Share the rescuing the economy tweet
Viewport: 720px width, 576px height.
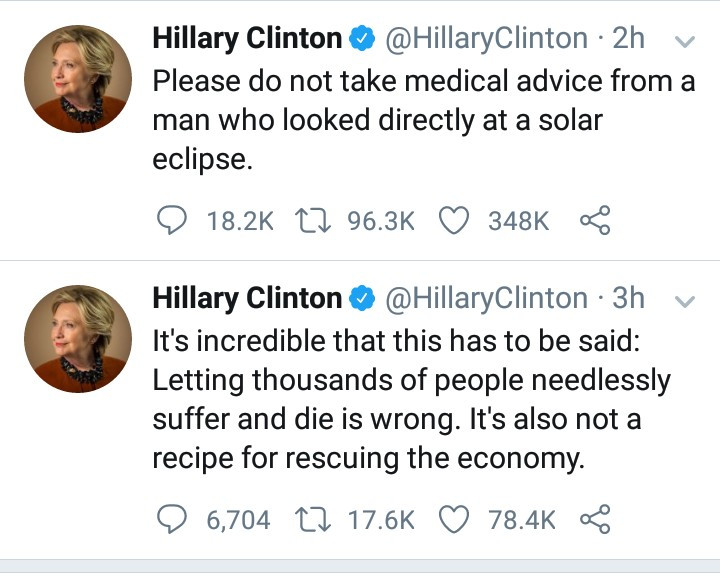pyautogui.click(x=595, y=519)
